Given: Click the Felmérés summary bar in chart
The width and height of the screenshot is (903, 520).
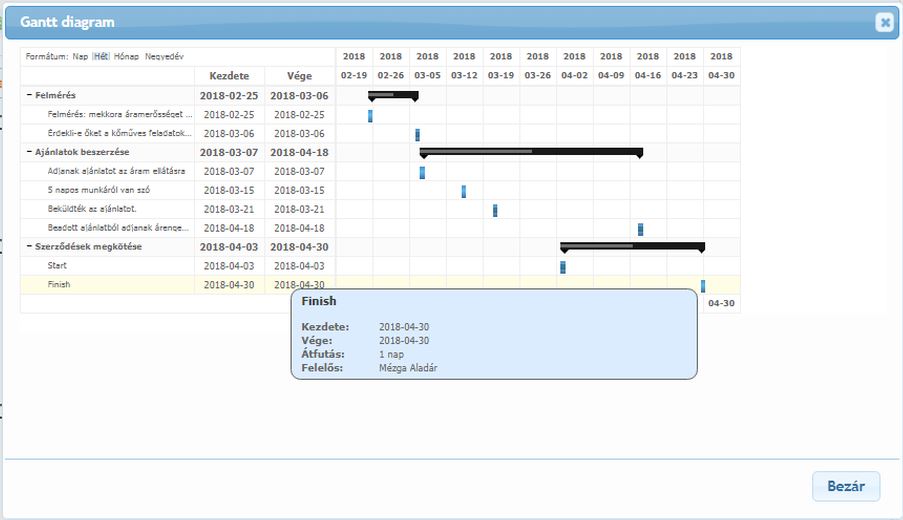Looking at the screenshot, I should click(x=393, y=95).
